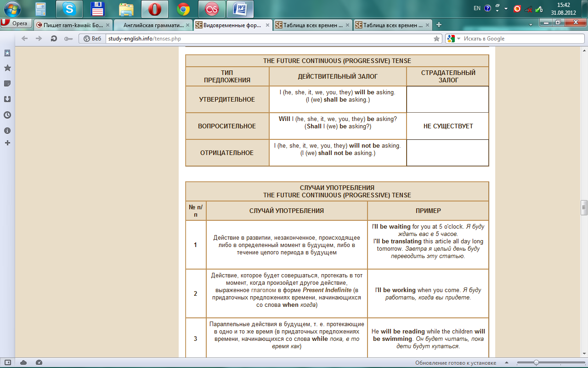Click the 'СЛУЧАЙ УПОТРЕБЛЕНИЯ' column header

(x=287, y=211)
